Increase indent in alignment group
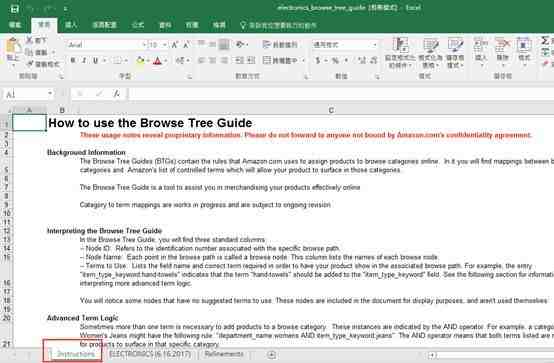The height and width of the screenshot is (363, 554). 251,60
